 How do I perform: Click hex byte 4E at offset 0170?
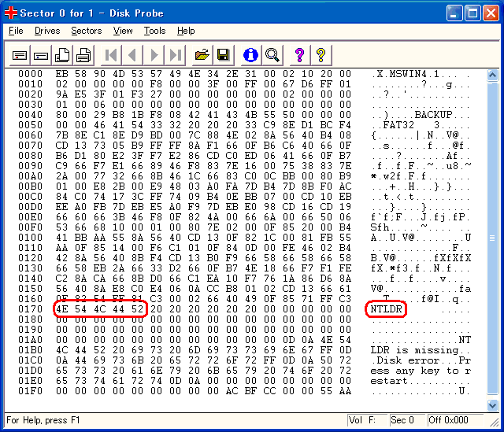click(x=63, y=309)
